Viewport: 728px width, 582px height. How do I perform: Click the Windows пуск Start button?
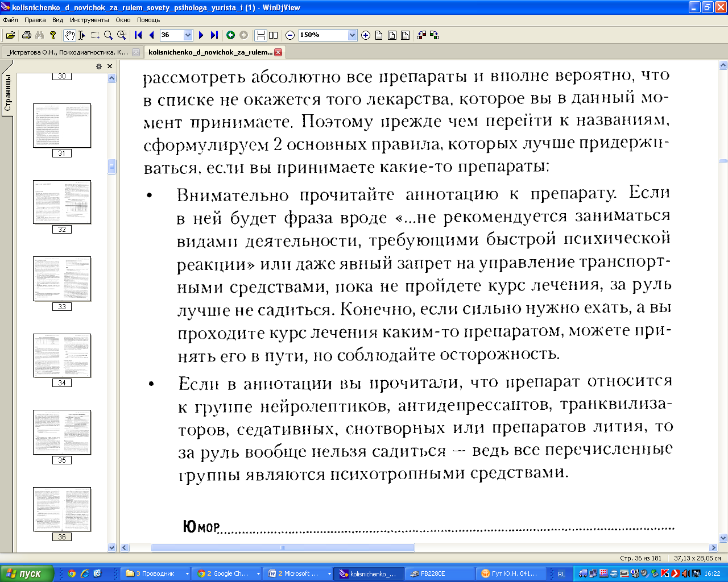[x=27, y=574]
